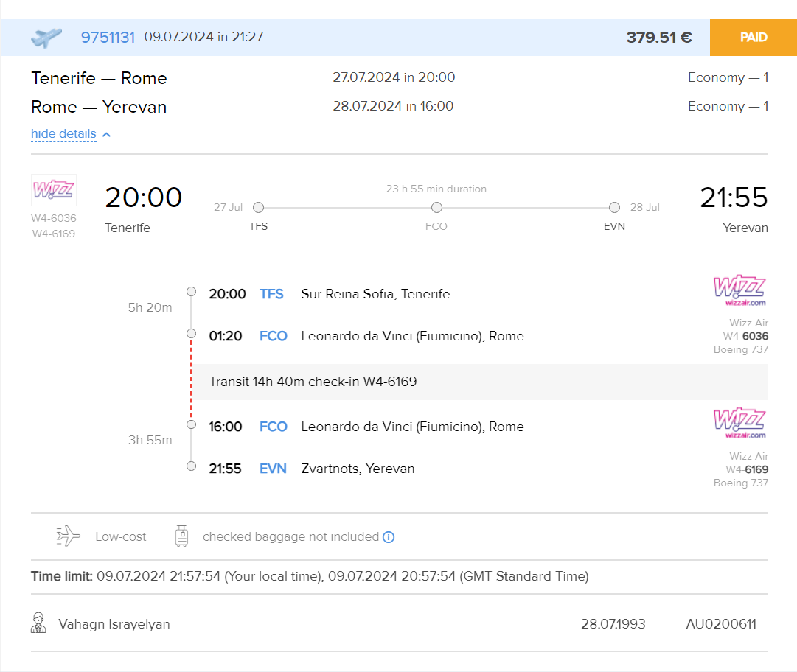Click the Time limit line

point(310,576)
